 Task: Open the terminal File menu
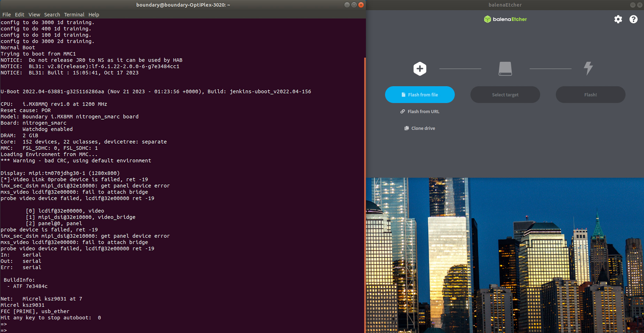[7, 15]
